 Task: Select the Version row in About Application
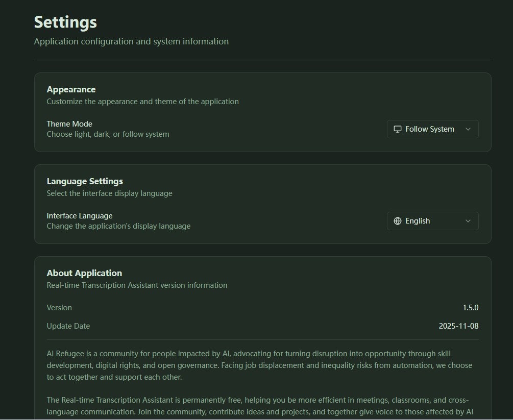click(59, 308)
